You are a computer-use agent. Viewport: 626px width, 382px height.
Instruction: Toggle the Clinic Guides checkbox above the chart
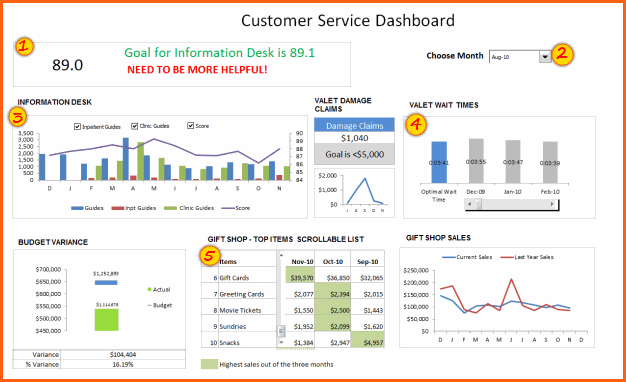[135, 126]
